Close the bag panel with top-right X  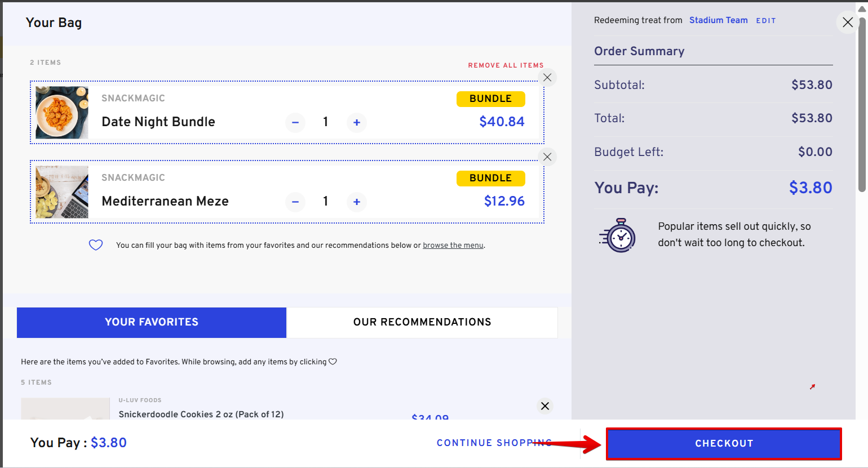point(847,23)
